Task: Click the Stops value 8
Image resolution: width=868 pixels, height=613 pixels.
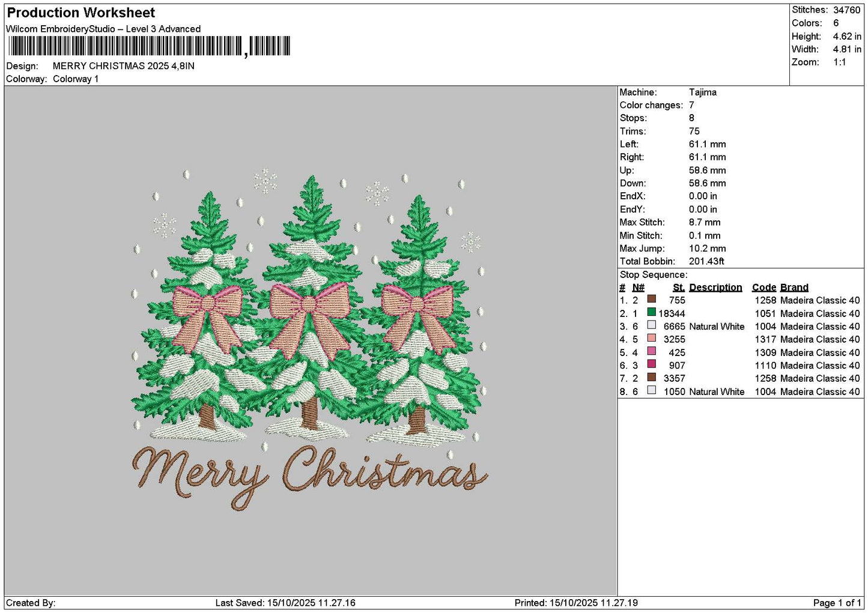Action: 692,118
